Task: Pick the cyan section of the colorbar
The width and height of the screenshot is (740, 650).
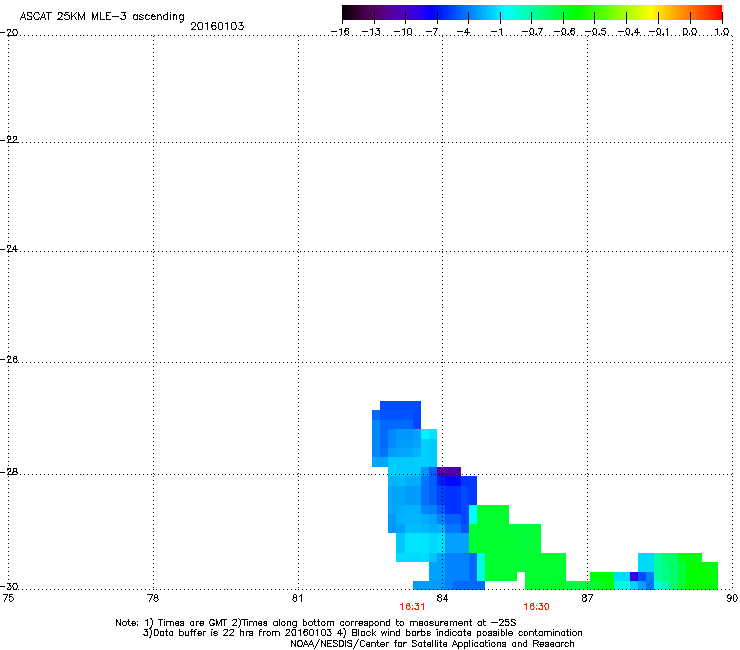Action: [x=507, y=12]
